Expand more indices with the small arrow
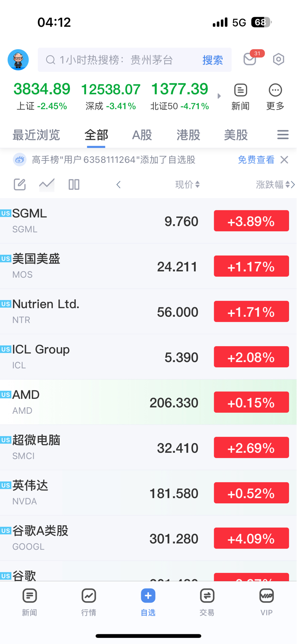The image size is (297, 644). [219, 96]
